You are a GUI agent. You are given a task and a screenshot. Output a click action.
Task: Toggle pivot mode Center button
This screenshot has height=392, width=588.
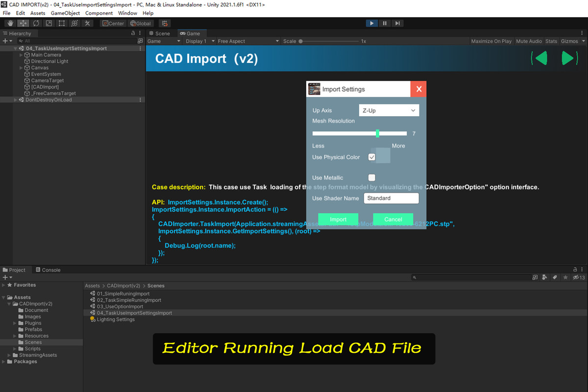coord(113,23)
